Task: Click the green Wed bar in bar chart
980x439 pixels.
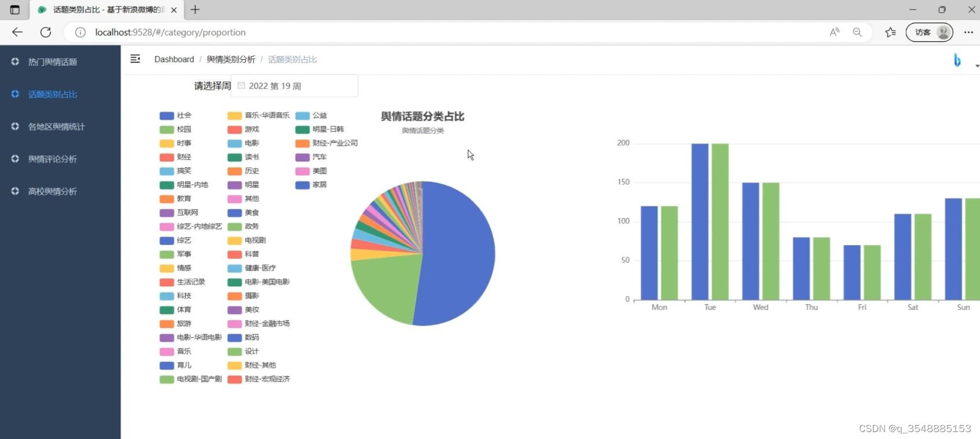Action: (x=771, y=241)
